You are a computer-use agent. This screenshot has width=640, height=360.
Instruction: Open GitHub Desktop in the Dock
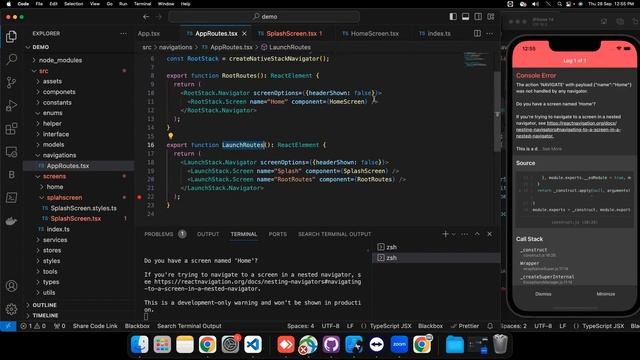pos(331,344)
